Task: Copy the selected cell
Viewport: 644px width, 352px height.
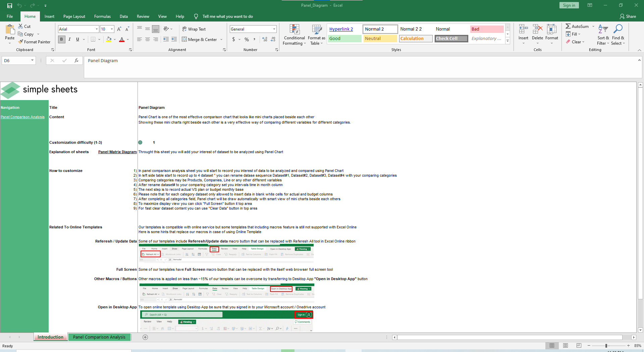Action: (x=26, y=34)
